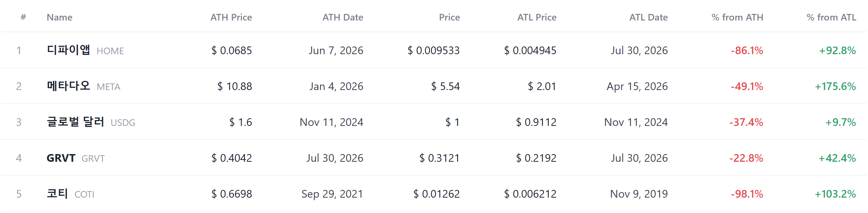Open the 글로벌 달러 coin page

(x=76, y=122)
